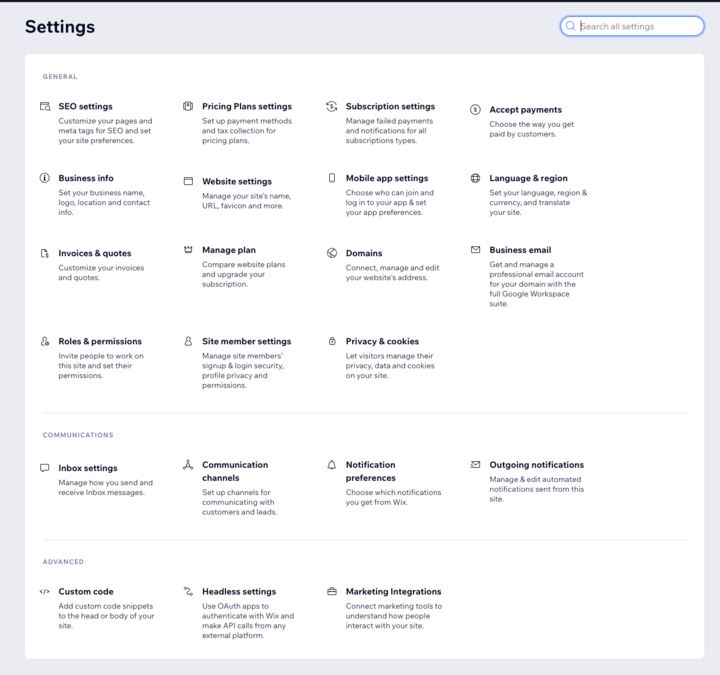
Task: Open Business email settings
Action: (520, 250)
